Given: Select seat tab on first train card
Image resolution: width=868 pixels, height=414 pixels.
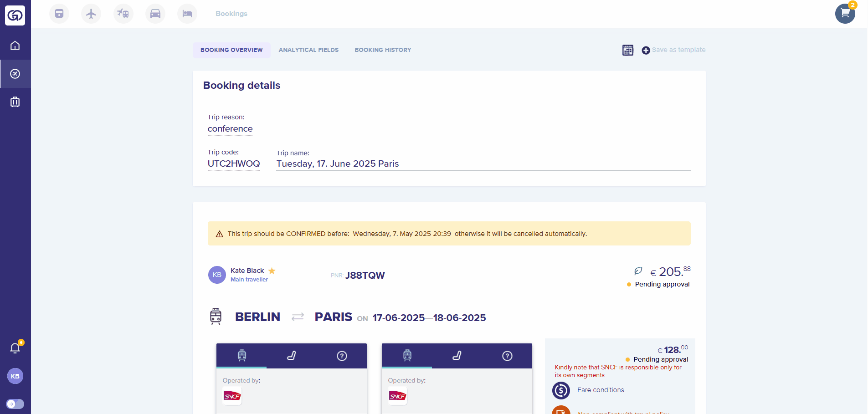Looking at the screenshot, I should click(292, 356).
